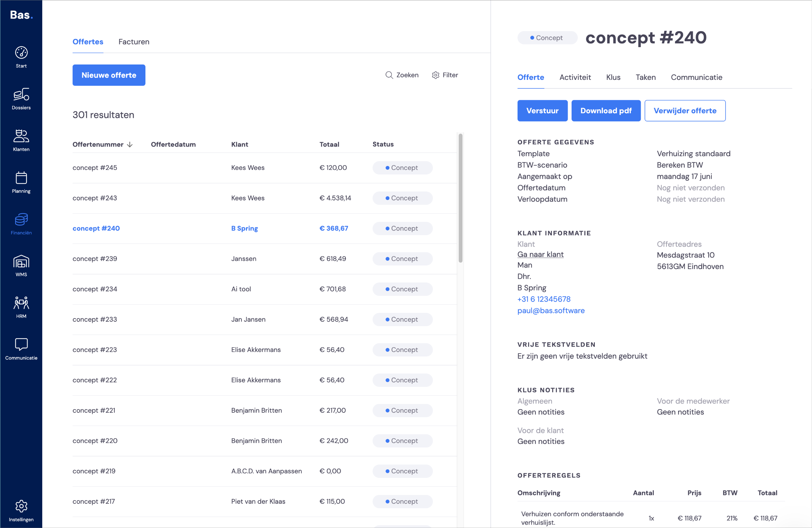Sort by Offertenummer column arrow
The height and width of the screenshot is (528, 812).
[x=130, y=145]
